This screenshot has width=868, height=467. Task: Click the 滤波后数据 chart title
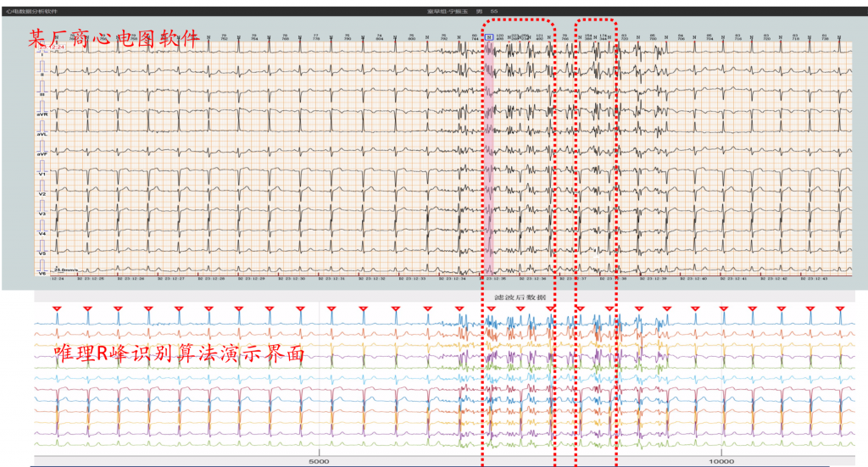pyautogui.click(x=520, y=297)
